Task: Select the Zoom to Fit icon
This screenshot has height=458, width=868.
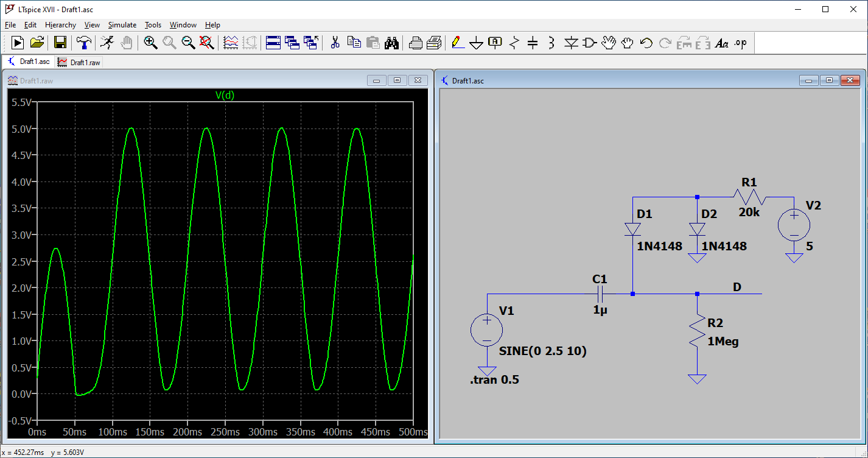Action: [207, 43]
